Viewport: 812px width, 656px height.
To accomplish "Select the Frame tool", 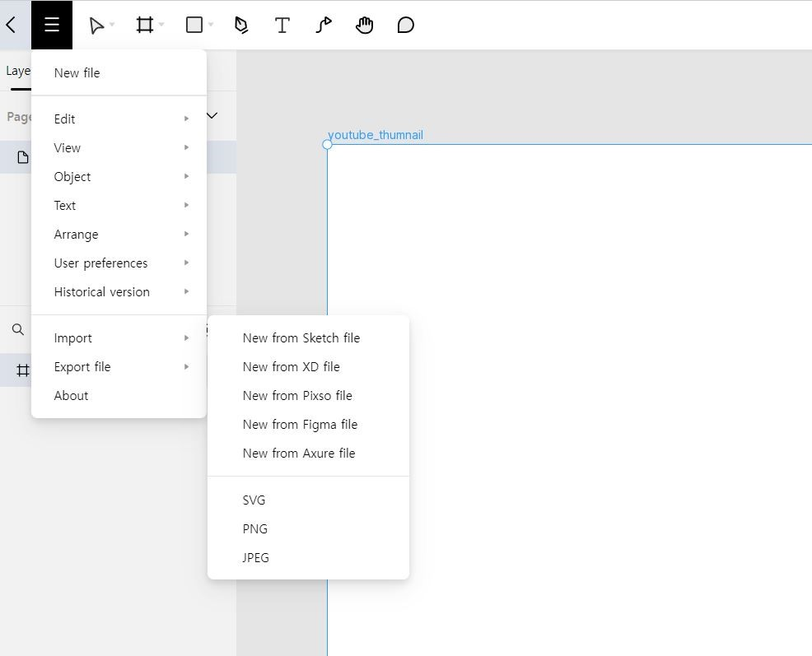I will 144,25.
